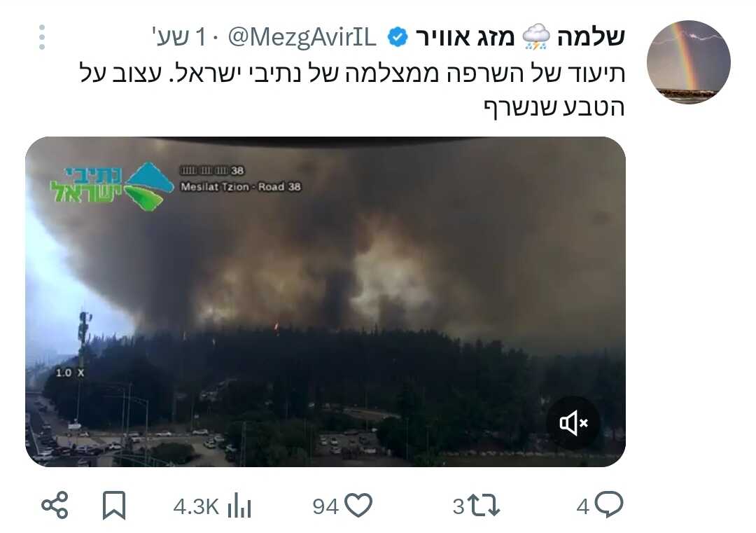The width and height of the screenshot is (756, 533).
Task: Click the blue verified badge icon
Action: point(398,37)
